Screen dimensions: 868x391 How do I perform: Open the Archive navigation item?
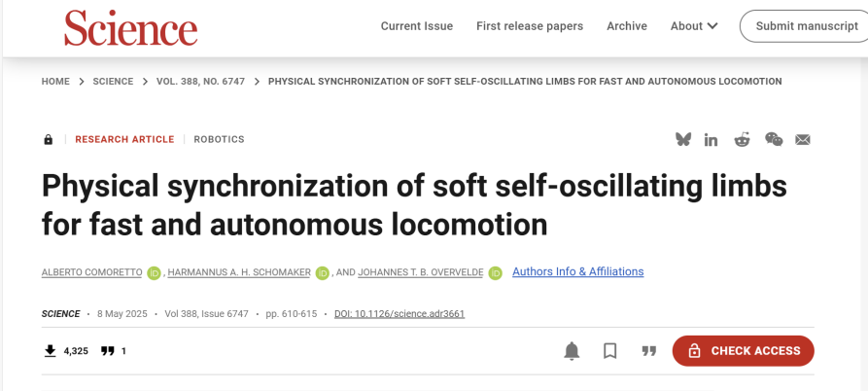click(627, 26)
